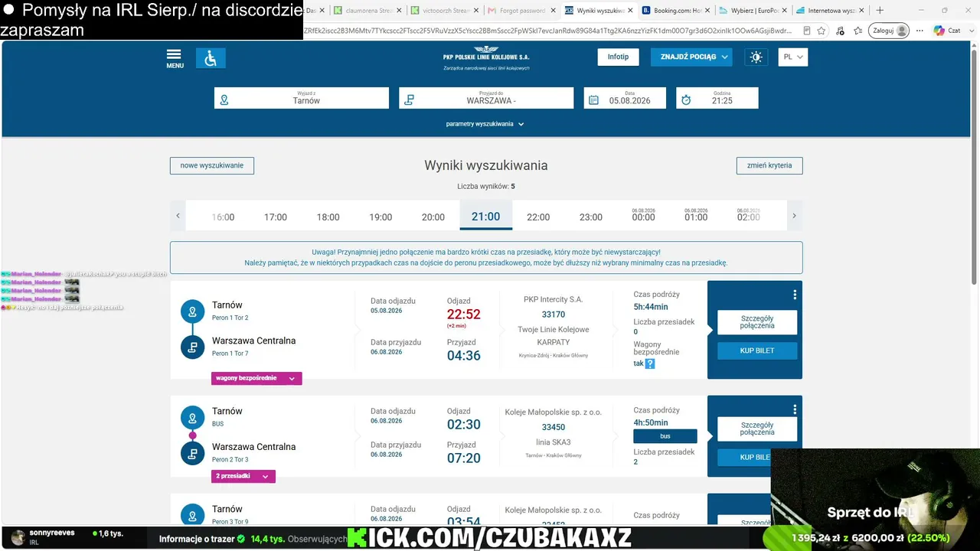The image size is (980, 551).
Task: Click the time field showing 21:25
Action: click(x=717, y=98)
